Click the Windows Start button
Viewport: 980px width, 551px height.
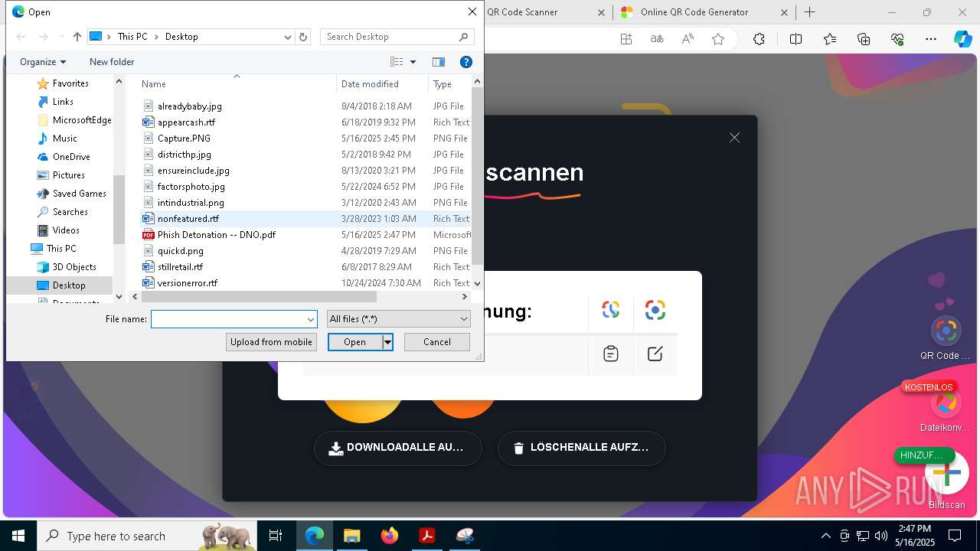[18, 536]
